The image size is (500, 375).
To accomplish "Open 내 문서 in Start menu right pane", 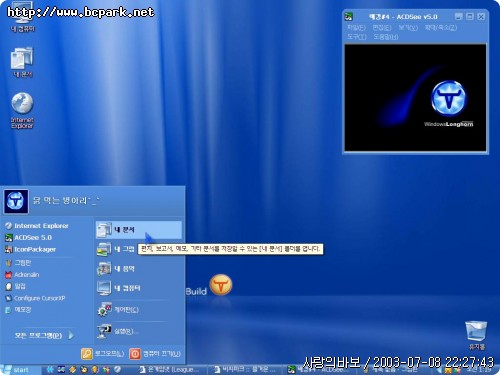I will [x=139, y=230].
